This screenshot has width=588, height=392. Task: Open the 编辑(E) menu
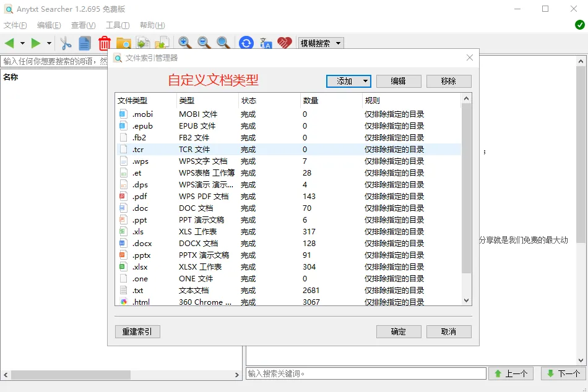[49, 25]
